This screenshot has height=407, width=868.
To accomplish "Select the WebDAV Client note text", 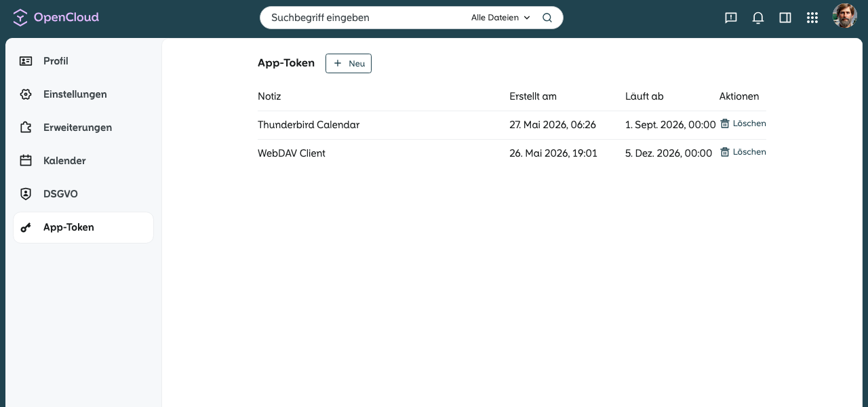I will click(x=292, y=153).
